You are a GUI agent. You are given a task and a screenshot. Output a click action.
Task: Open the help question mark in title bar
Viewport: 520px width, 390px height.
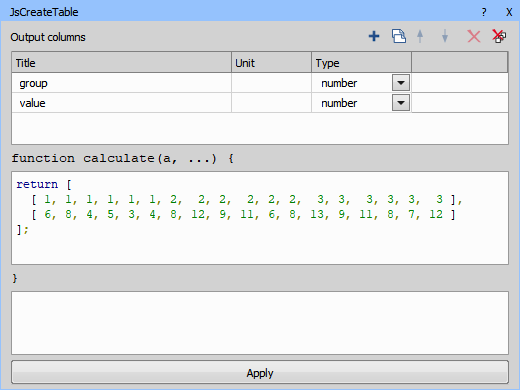(484, 12)
